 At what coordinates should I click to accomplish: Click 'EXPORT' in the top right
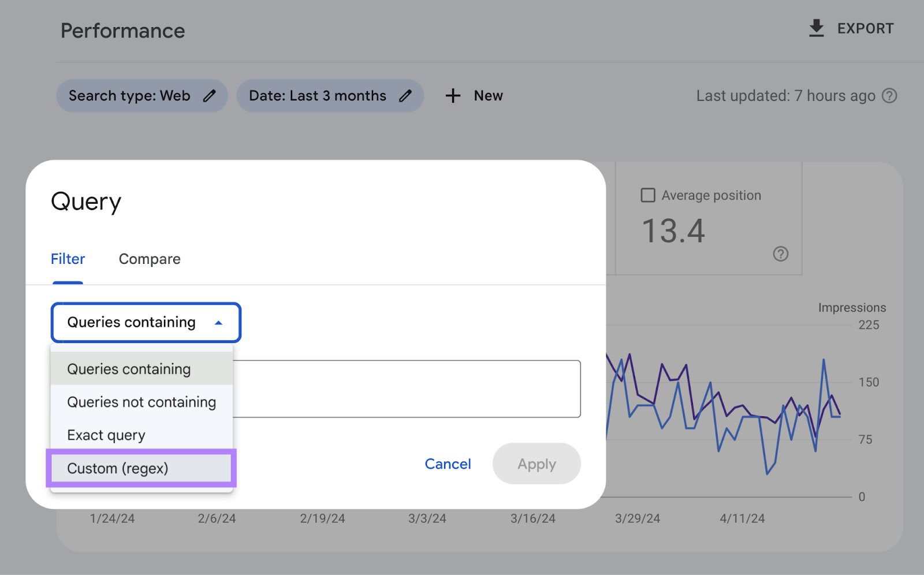(865, 28)
